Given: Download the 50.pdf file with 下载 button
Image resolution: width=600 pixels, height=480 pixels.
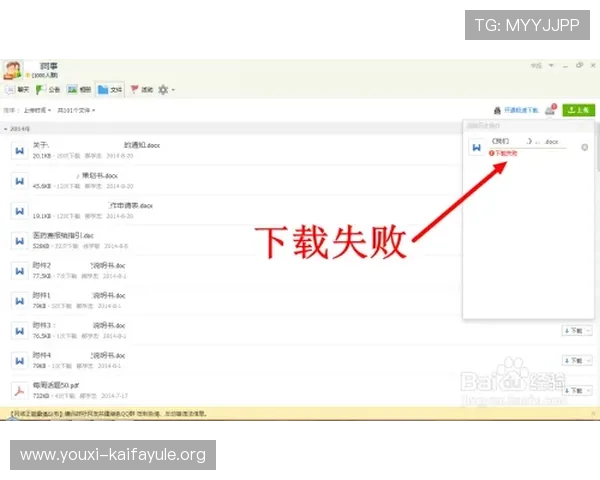Looking at the screenshot, I should point(574,390).
